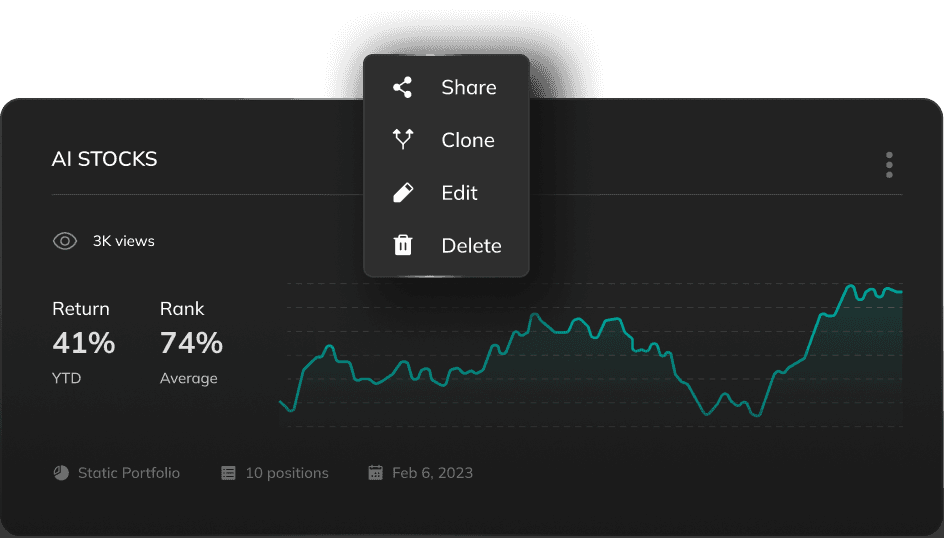Click the 3K views label
Screen dimensions: 944x538
coord(124,241)
